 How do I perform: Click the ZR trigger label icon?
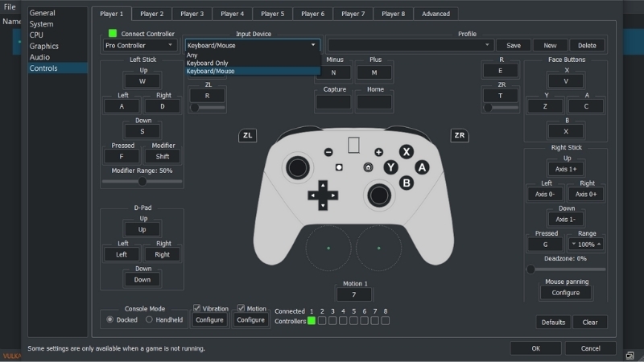point(460,135)
